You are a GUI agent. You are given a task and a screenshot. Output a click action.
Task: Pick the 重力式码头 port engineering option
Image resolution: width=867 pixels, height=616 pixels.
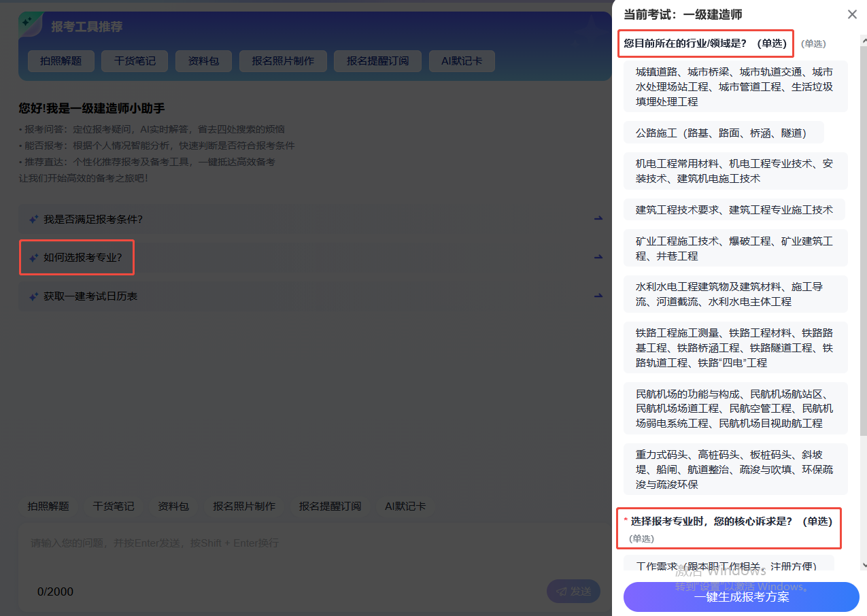(734, 469)
